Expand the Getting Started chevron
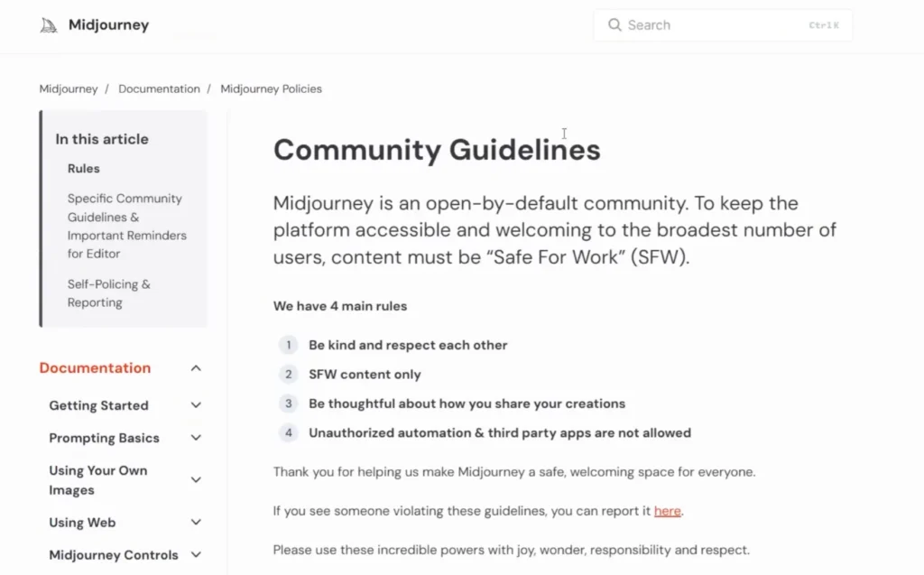This screenshot has width=924, height=575. click(196, 405)
